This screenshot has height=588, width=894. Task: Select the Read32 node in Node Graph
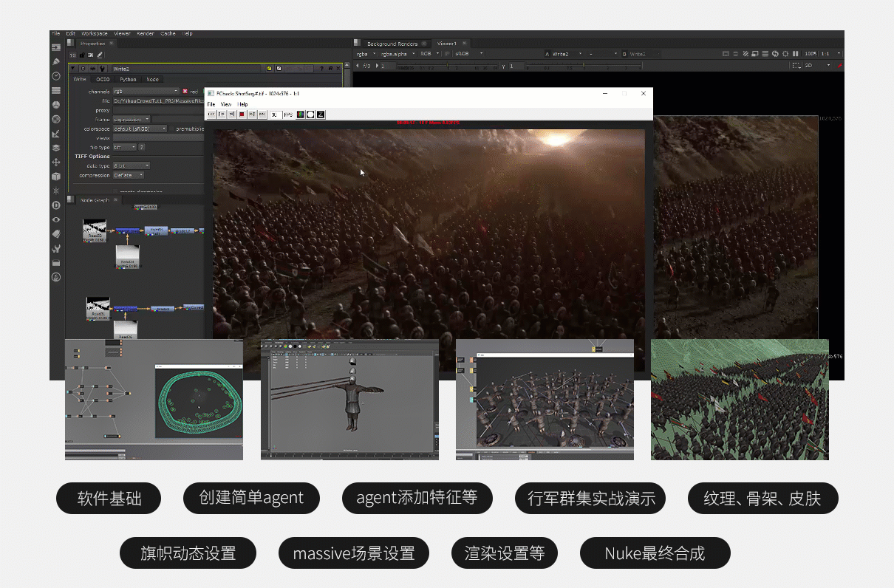tap(95, 230)
